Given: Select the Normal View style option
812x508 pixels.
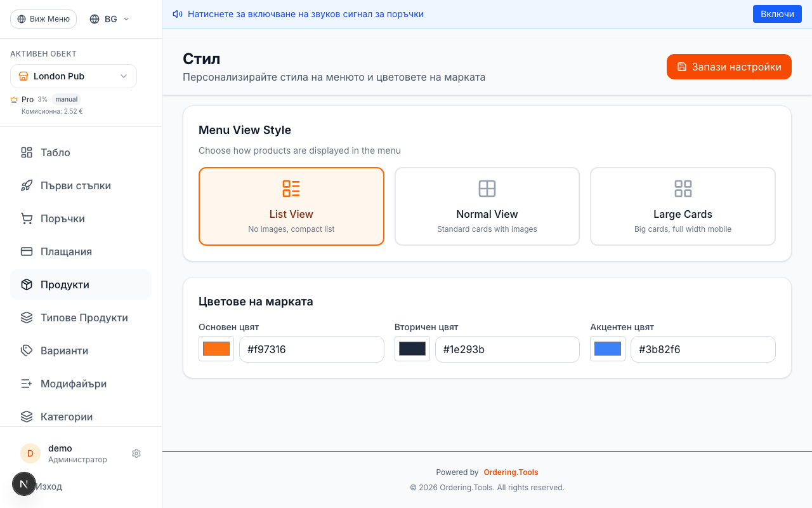Looking at the screenshot, I should (x=487, y=206).
